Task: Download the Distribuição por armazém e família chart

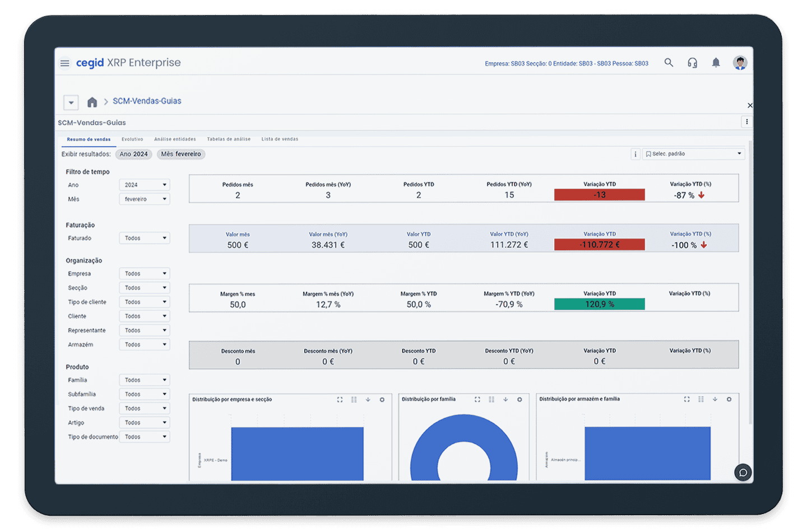Action: pyautogui.click(x=715, y=399)
